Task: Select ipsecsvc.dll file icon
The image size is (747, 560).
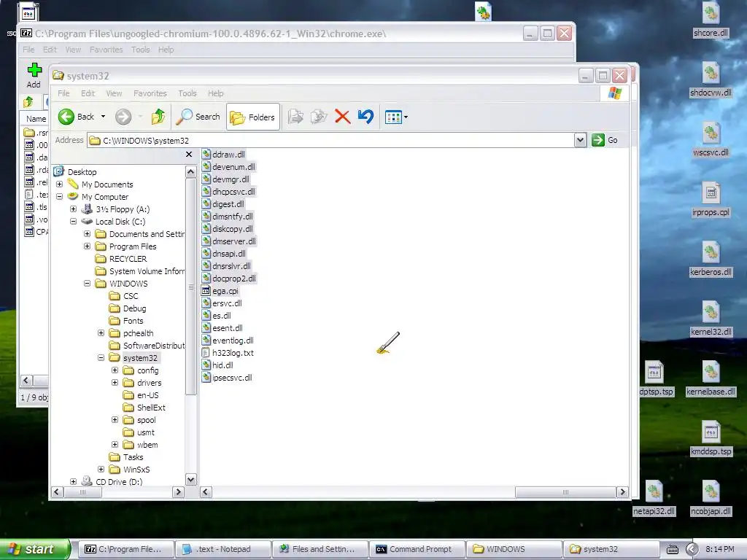Action: (x=206, y=378)
